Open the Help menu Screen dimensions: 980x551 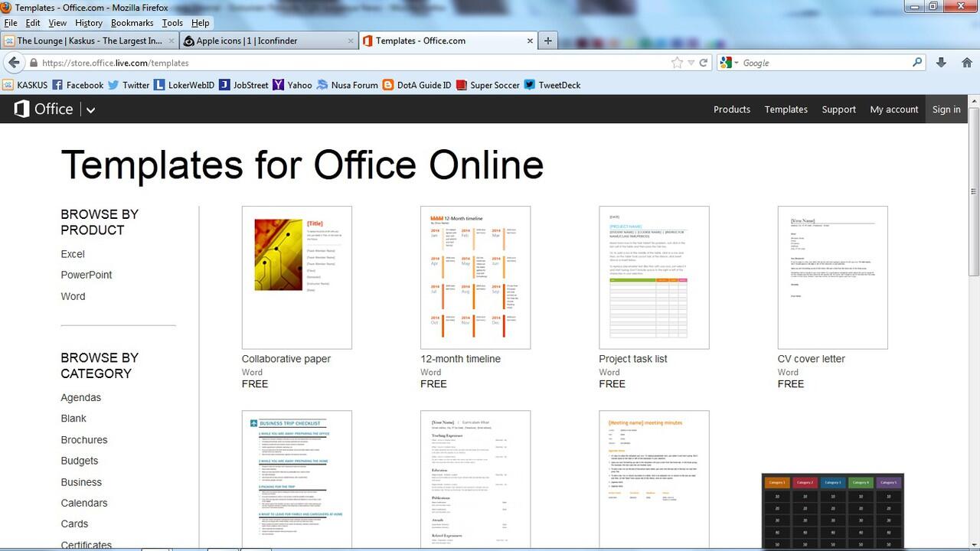tap(200, 23)
